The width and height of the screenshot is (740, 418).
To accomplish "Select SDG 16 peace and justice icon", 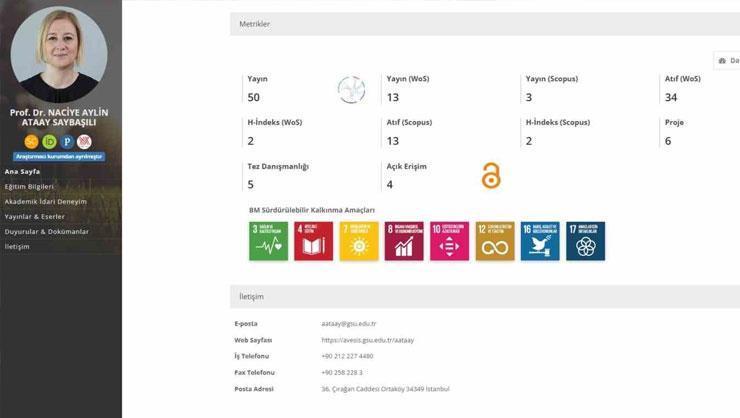I will click(x=540, y=241).
